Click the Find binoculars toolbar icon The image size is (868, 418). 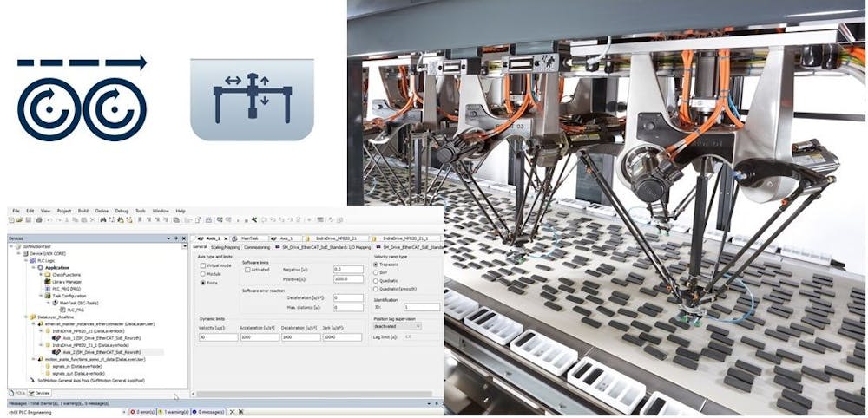pos(102,220)
